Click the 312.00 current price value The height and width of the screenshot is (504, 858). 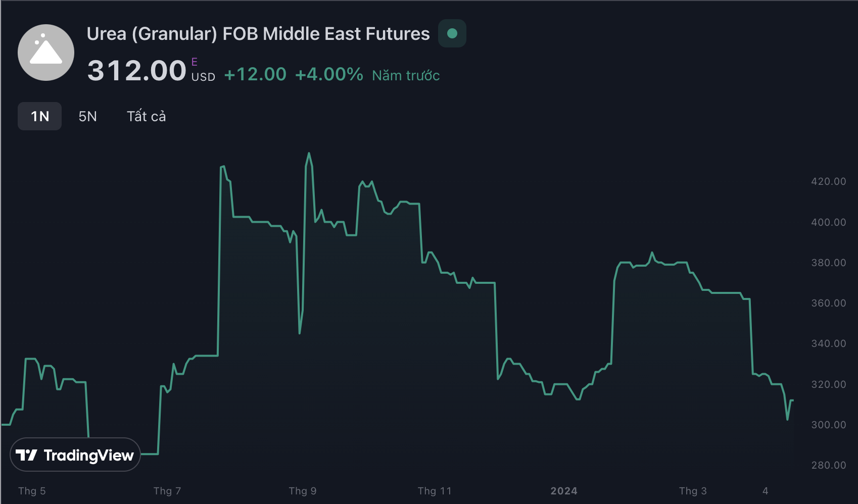137,71
